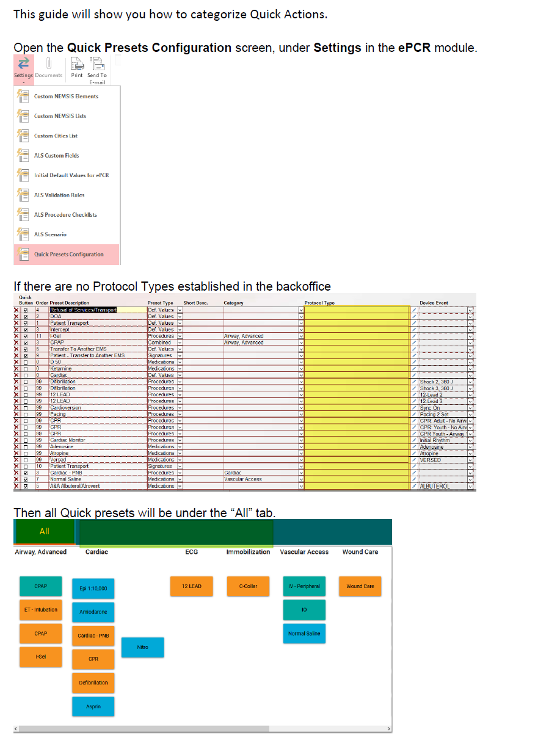The image size is (560, 748).
Task: Click the Print icon
Action: pyautogui.click(x=77, y=63)
